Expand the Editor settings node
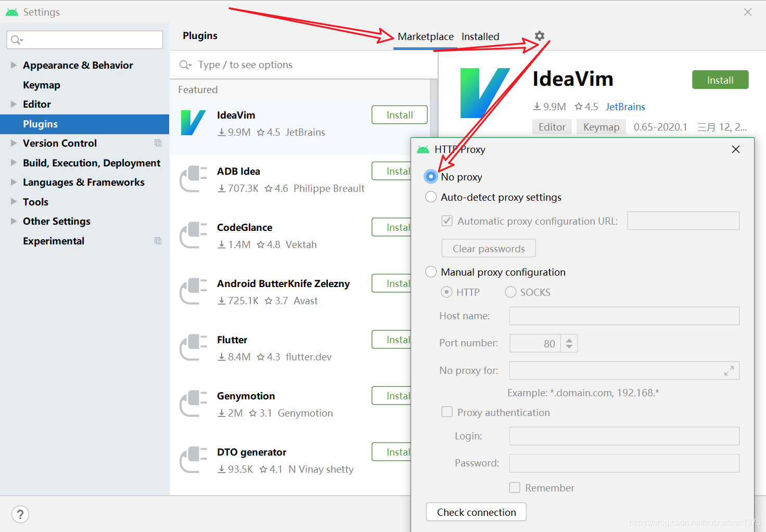Screen dimensions: 766x532 14,104
